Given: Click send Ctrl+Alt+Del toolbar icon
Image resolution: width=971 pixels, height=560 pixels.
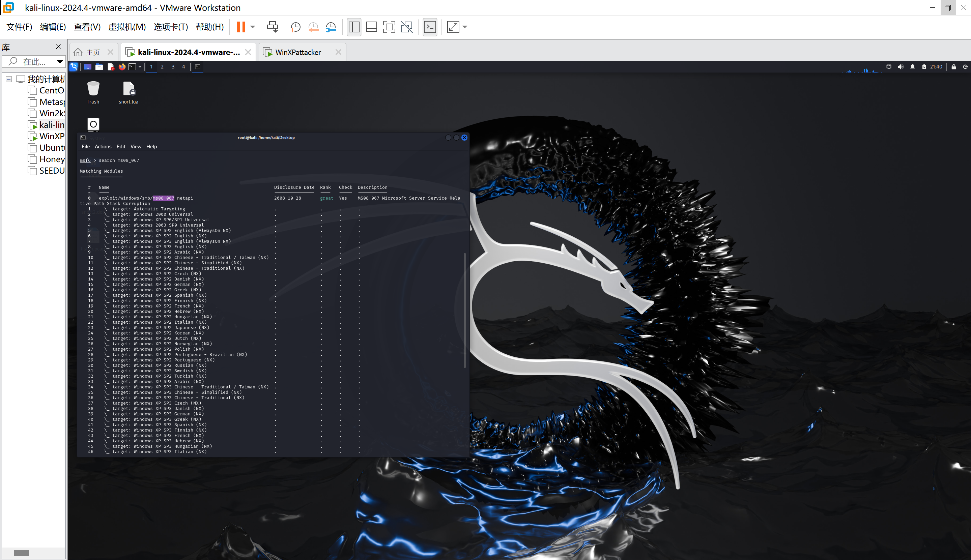Looking at the screenshot, I should 273,27.
